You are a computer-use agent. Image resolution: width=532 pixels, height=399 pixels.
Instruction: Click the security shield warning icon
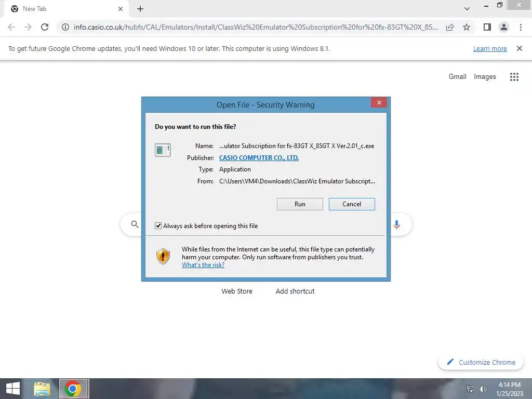click(163, 256)
